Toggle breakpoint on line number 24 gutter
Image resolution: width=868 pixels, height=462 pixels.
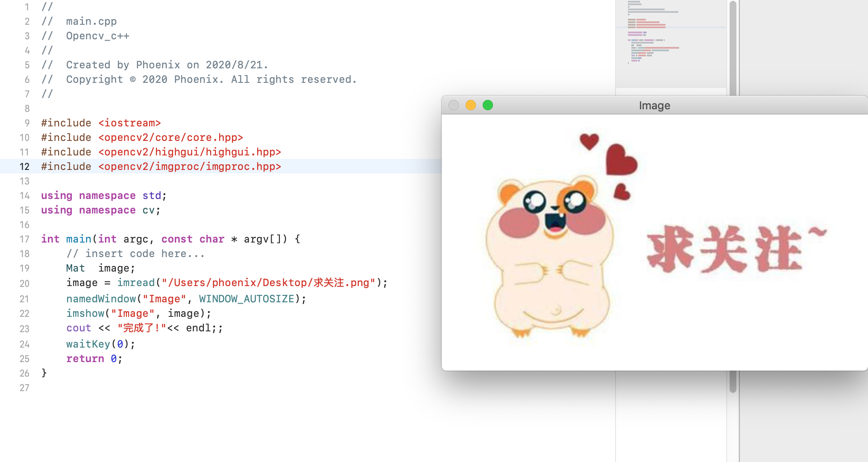(x=24, y=344)
